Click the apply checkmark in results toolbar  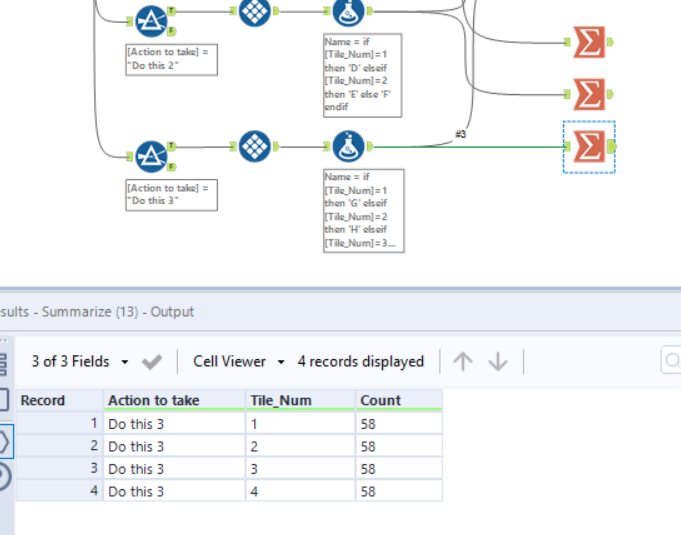[152, 361]
